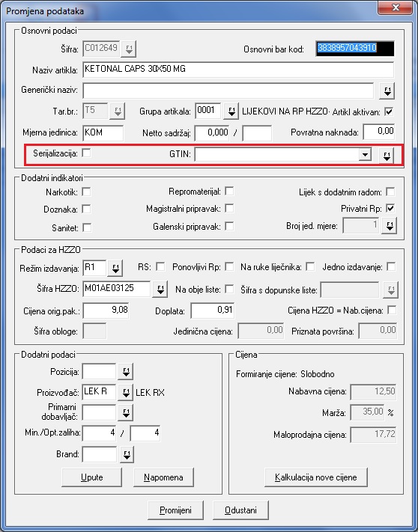
Task: Click the Proizvođač code field
Action: point(99,392)
